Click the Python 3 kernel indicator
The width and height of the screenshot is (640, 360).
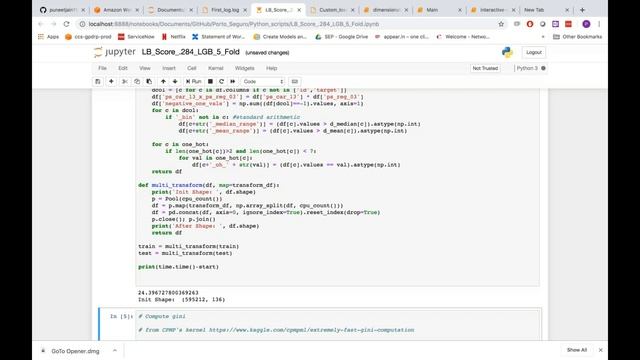point(531,68)
